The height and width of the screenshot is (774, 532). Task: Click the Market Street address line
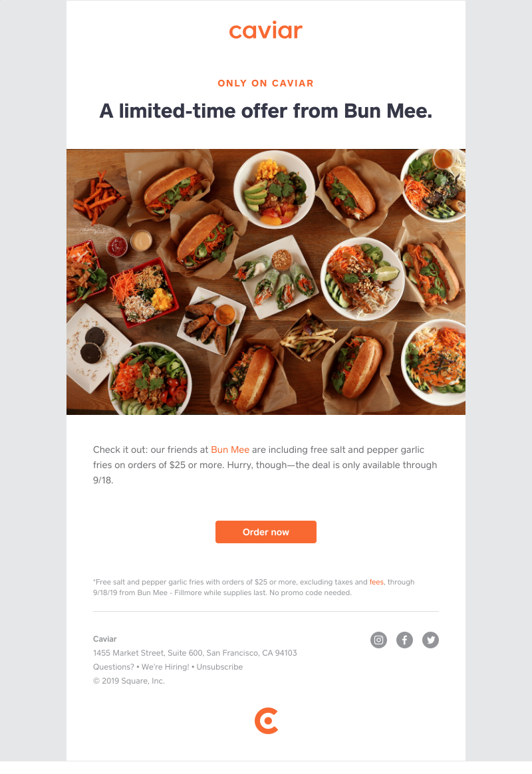point(195,653)
